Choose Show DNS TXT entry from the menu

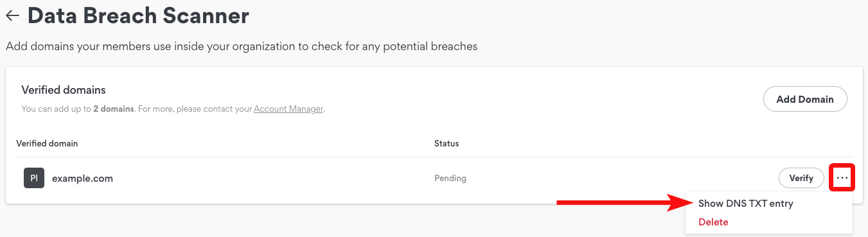(746, 204)
